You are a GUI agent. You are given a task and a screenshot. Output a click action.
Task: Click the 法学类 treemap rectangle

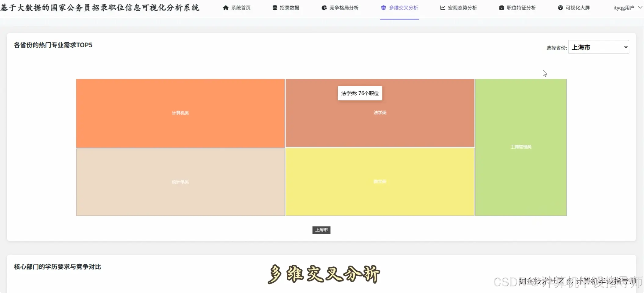[x=380, y=122]
